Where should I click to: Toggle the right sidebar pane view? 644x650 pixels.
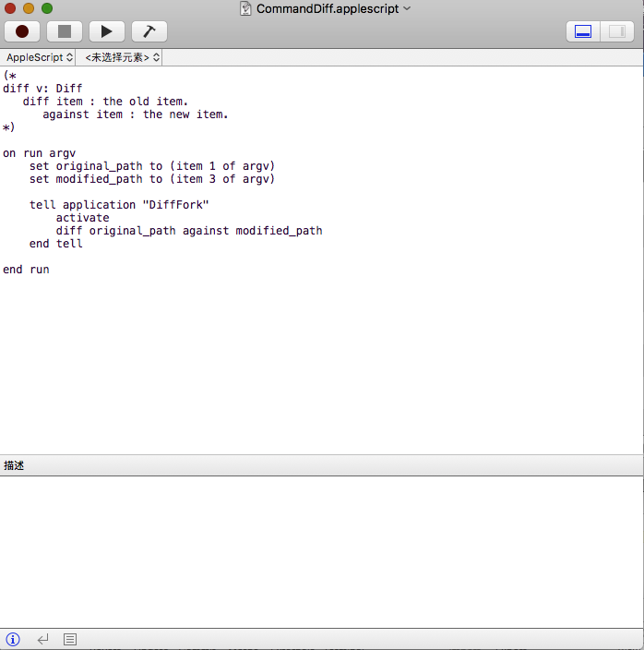click(617, 31)
